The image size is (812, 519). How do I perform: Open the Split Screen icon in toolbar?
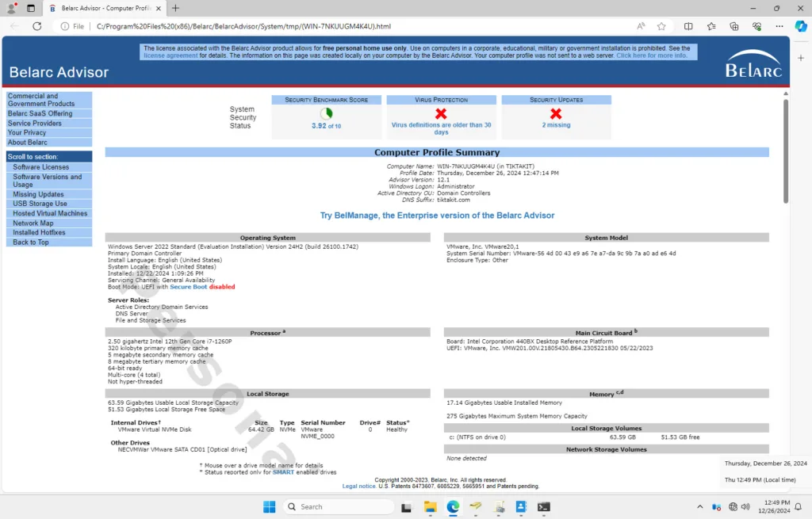pos(688,26)
